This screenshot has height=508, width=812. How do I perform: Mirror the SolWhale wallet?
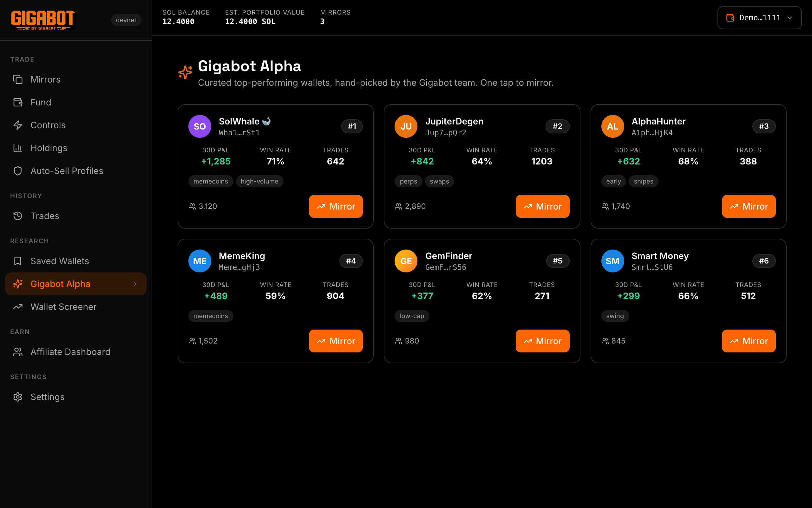tap(336, 206)
